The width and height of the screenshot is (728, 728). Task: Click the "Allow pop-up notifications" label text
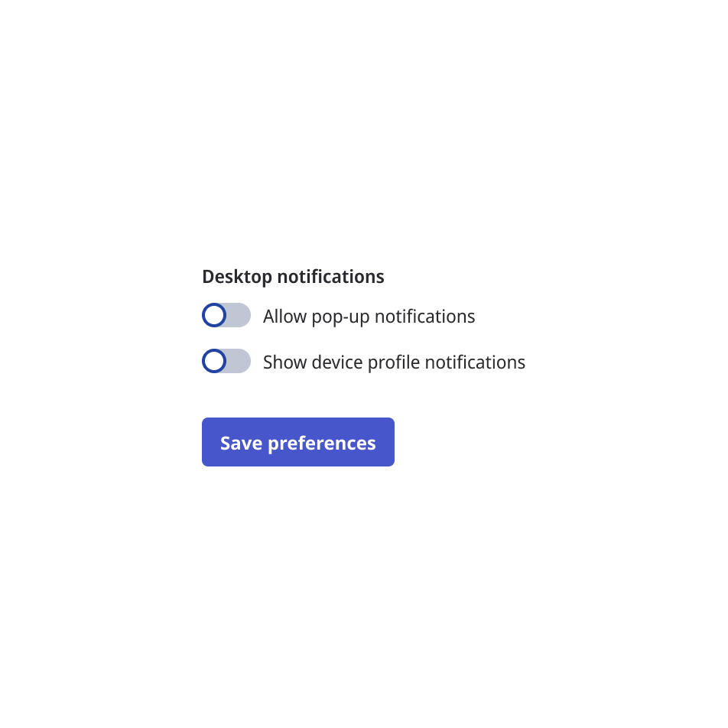[369, 317]
